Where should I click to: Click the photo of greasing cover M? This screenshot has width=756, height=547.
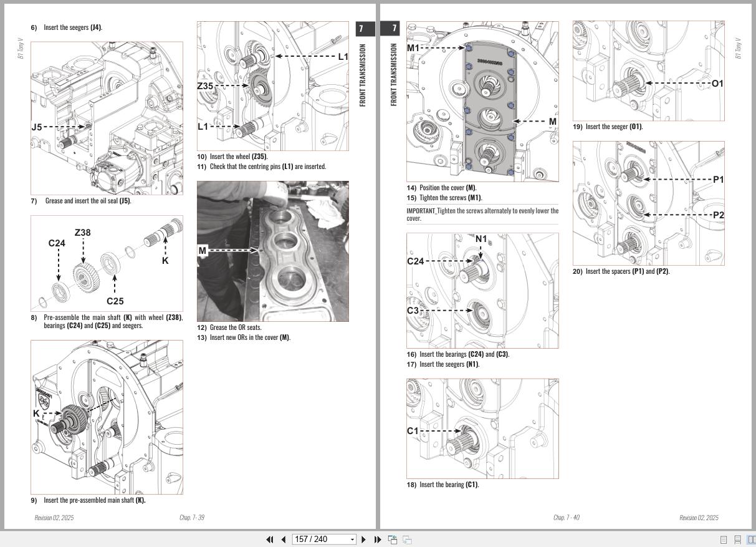tap(272, 251)
